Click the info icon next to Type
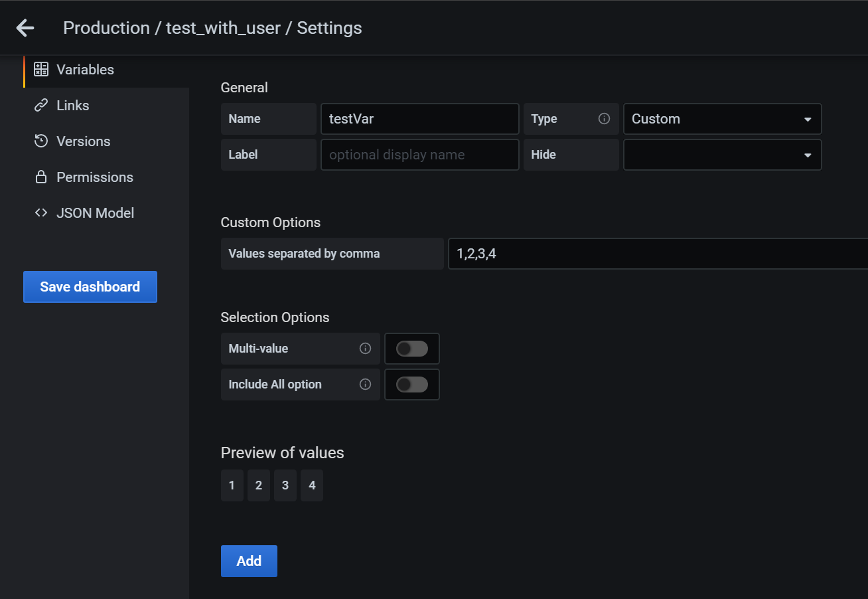 point(604,118)
